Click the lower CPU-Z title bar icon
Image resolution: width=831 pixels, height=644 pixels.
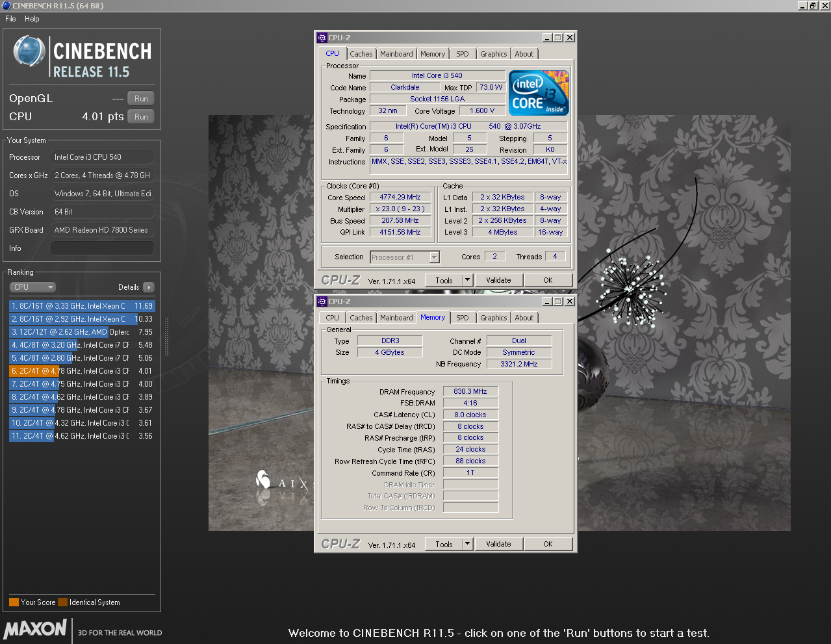tap(322, 302)
